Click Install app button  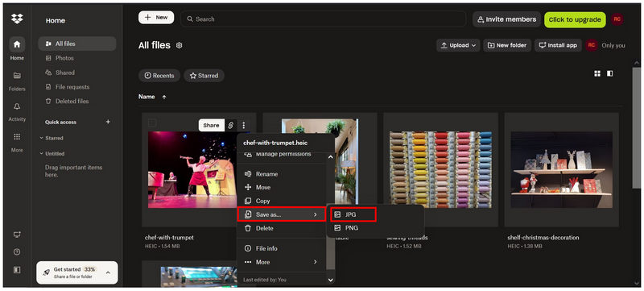558,45
